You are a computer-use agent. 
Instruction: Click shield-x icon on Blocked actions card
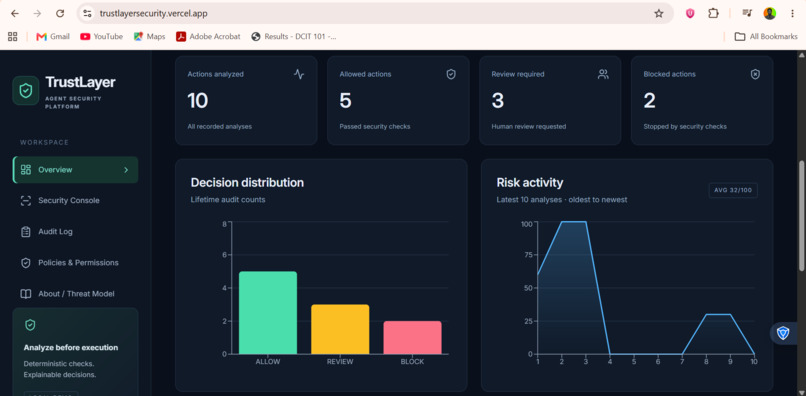755,75
